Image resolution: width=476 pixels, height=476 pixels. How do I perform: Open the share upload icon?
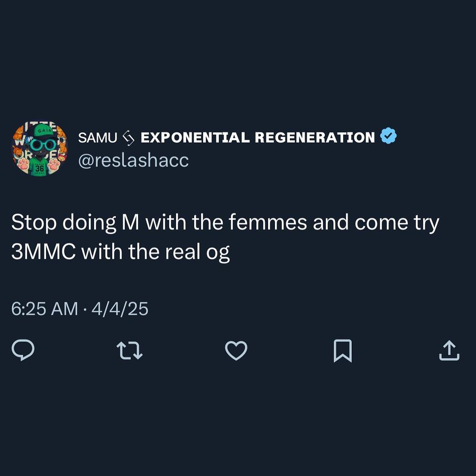[449, 350]
